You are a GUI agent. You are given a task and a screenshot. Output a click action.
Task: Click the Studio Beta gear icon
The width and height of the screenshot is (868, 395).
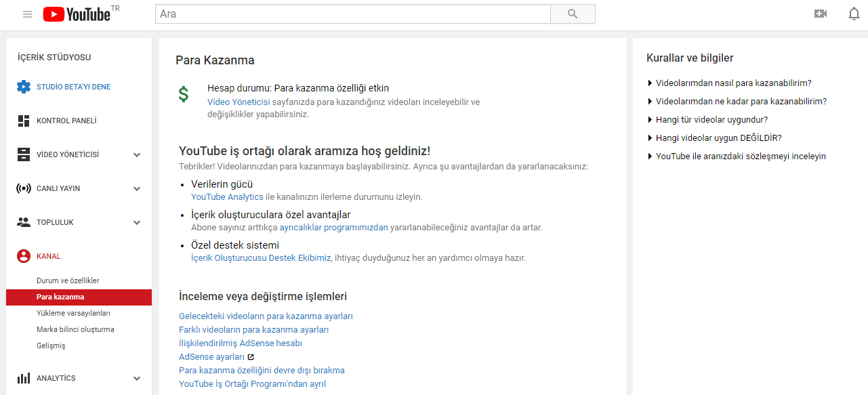[x=24, y=87]
